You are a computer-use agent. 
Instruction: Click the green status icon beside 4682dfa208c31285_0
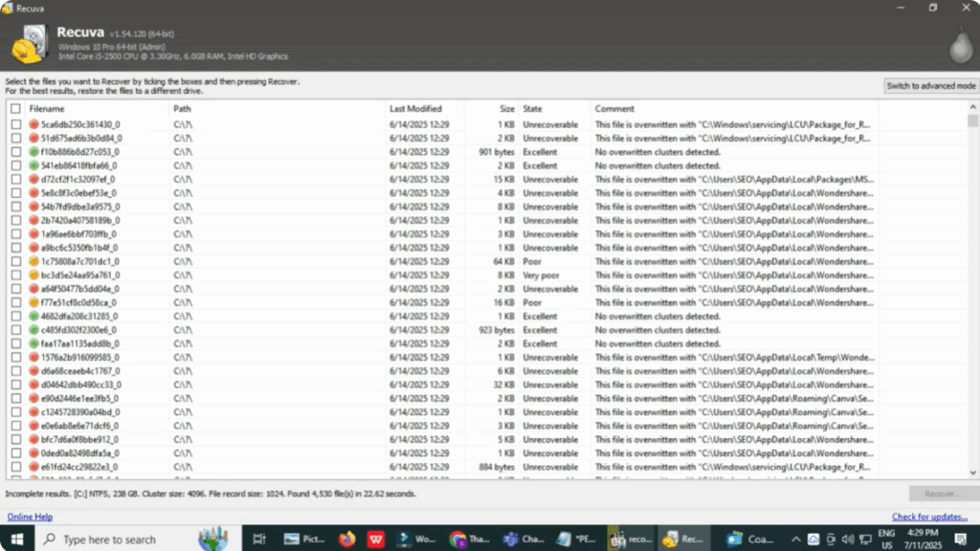33,316
